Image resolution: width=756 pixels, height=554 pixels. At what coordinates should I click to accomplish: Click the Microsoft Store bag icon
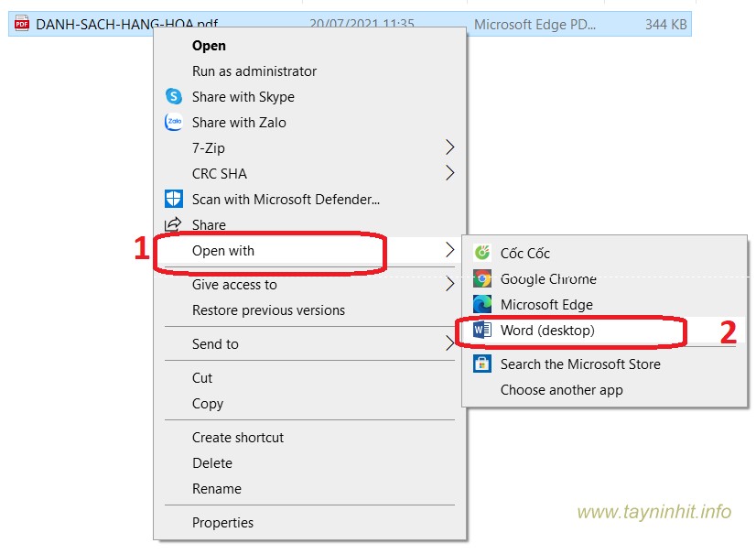[x=482, y=364]
